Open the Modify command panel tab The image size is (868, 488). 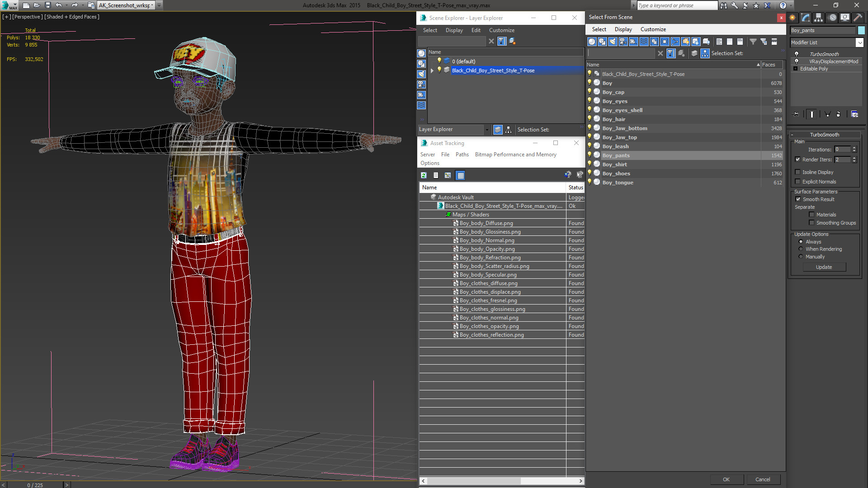pos(806,18)
